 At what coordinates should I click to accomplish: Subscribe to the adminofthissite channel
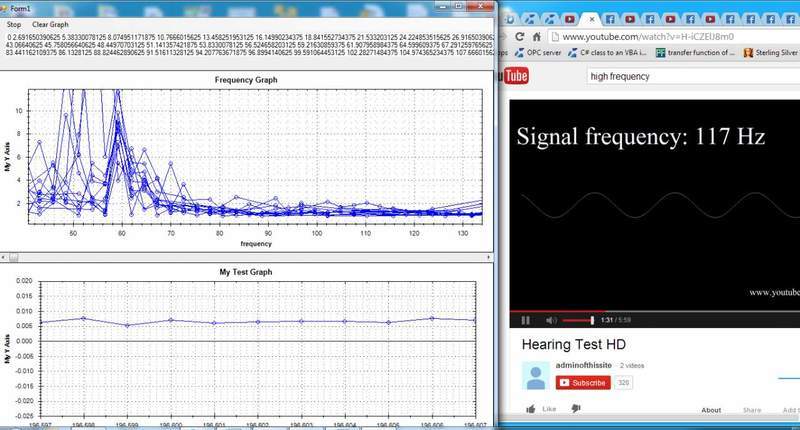point(583,383)
